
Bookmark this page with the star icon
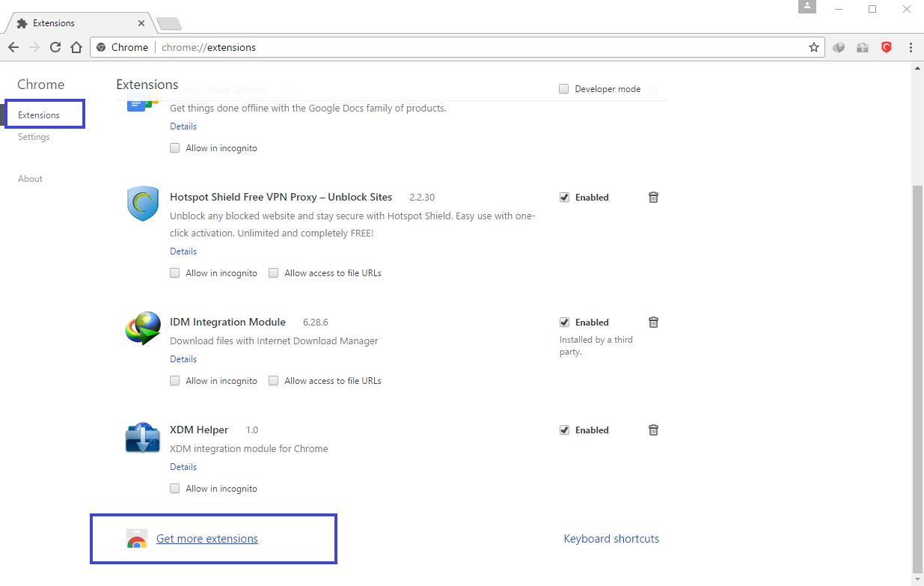click(814, 47)
